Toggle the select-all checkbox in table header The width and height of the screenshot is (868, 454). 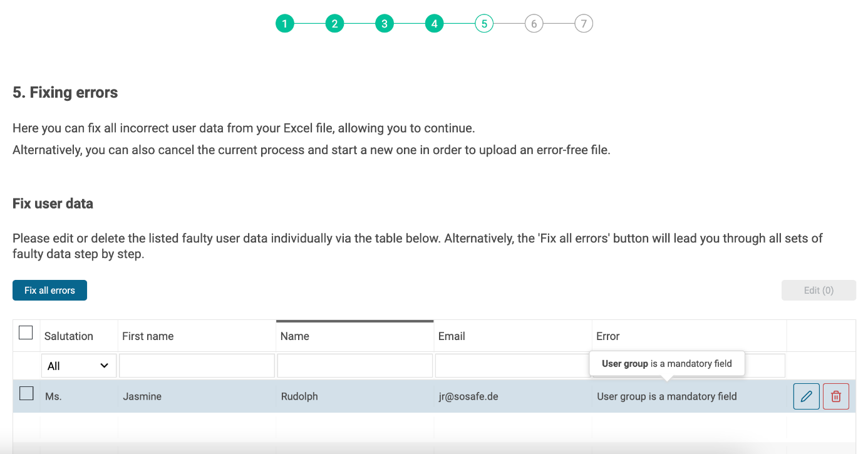point(26,333)
